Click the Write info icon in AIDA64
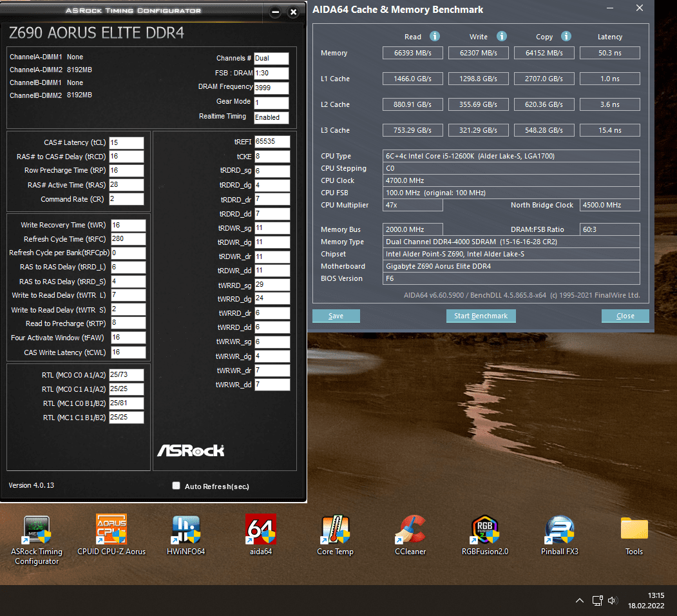 coord(501,36)
